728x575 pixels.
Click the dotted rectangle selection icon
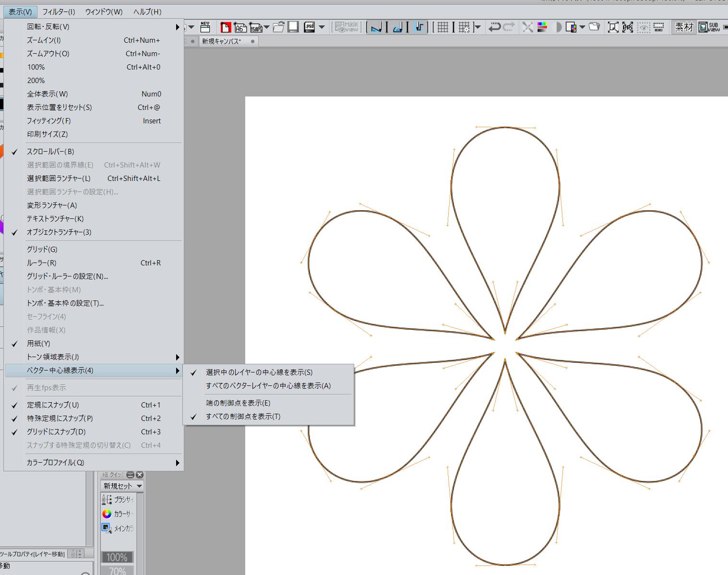click(658, 27)
